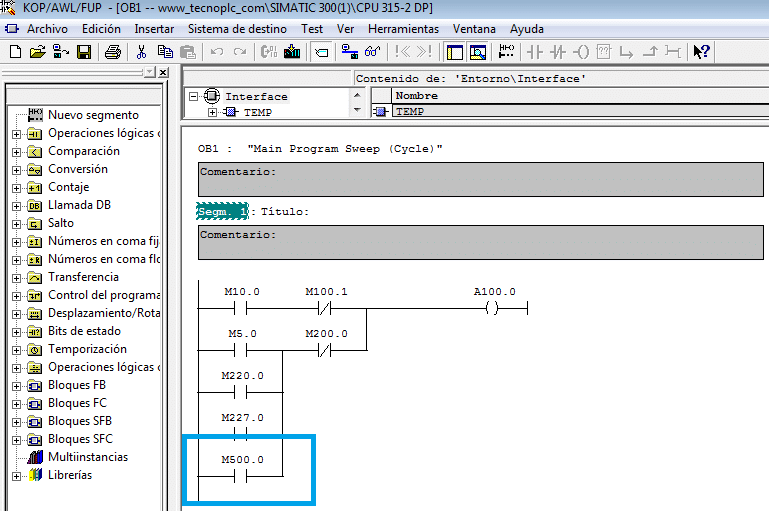Click the Open online block icon
Viewport: 769px width, 511px height.
click(61, 51)
